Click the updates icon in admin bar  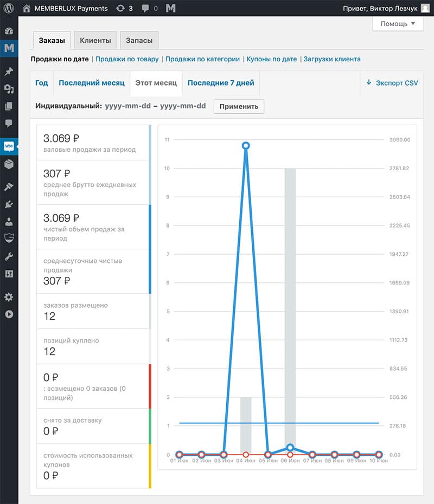[x=124, y=8]
